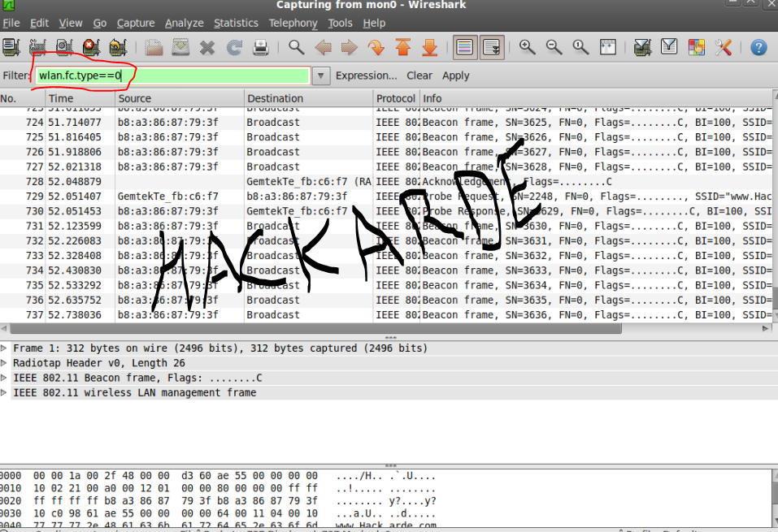Sort by Info column header
The height and width of the screenshot is (532, 778).
pos(596,98)
